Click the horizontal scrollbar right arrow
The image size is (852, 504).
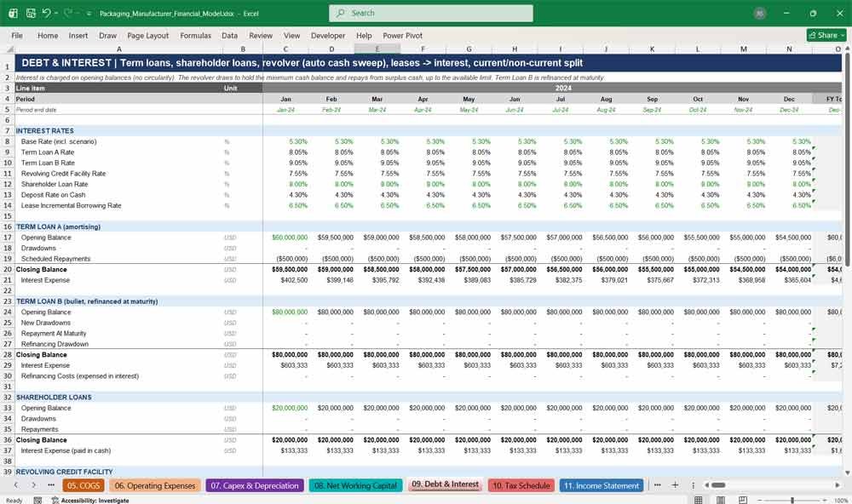tap(838, 485)
